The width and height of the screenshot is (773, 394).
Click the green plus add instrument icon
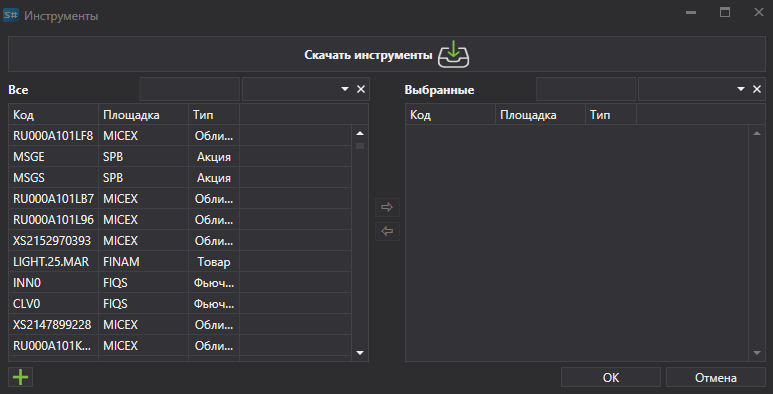click(21, 377)
